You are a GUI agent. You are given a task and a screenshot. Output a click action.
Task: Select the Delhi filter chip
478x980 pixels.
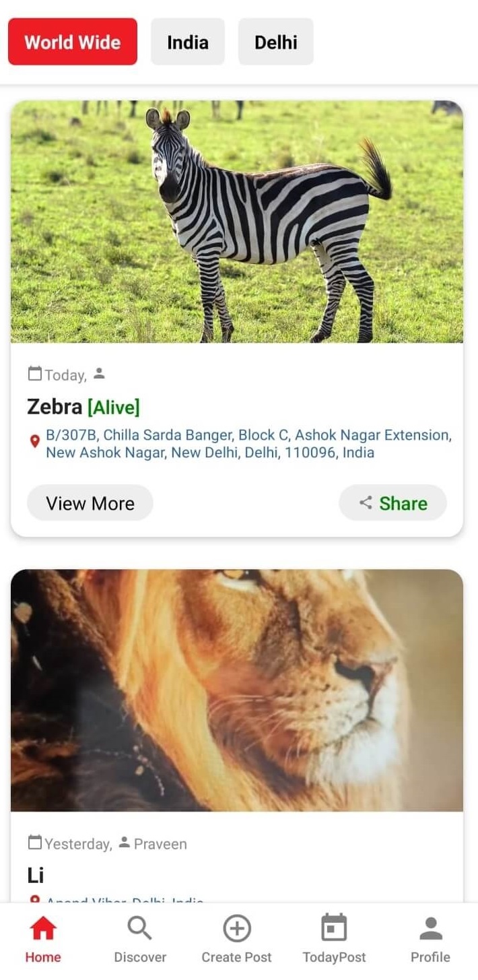click(276, 42)
